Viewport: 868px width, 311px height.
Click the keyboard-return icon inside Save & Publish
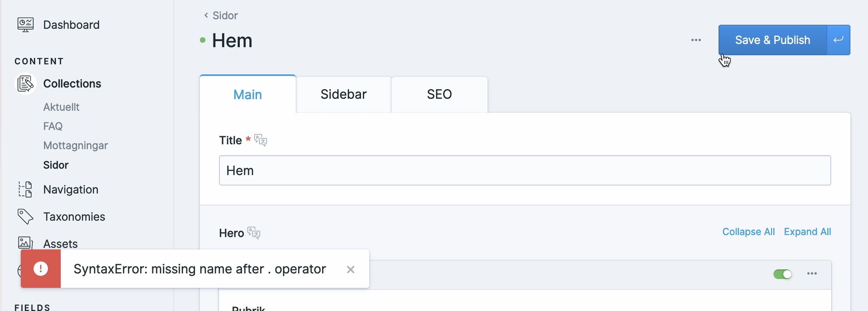[838, 40]
